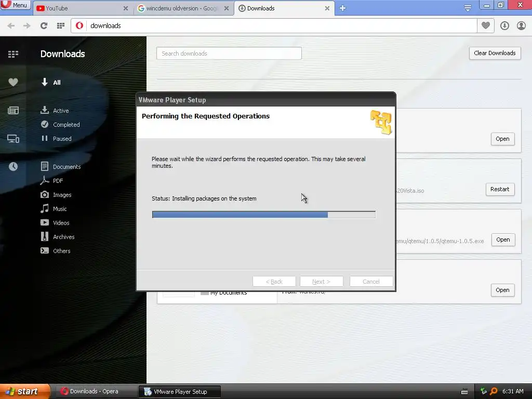Open the Opera Menu button
Screen dimensions: 532x399
point(15,5)
